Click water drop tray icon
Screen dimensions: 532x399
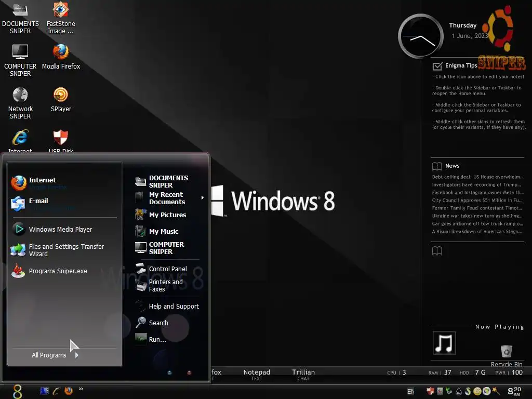pos(459,392)
